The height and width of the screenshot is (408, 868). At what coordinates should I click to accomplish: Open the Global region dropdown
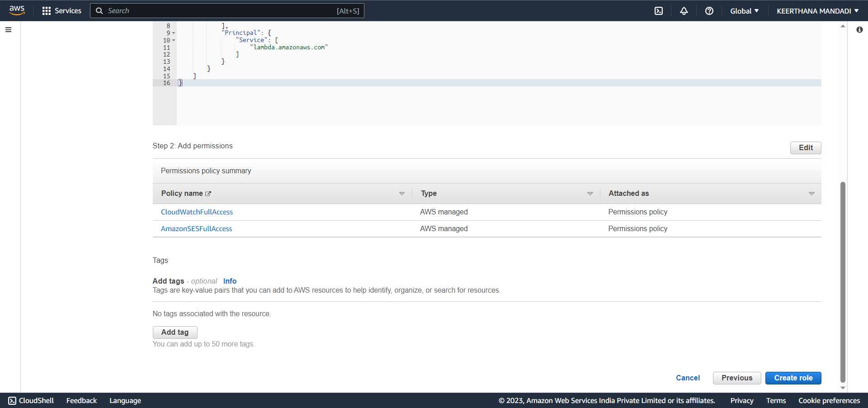[x=744, y=11]
